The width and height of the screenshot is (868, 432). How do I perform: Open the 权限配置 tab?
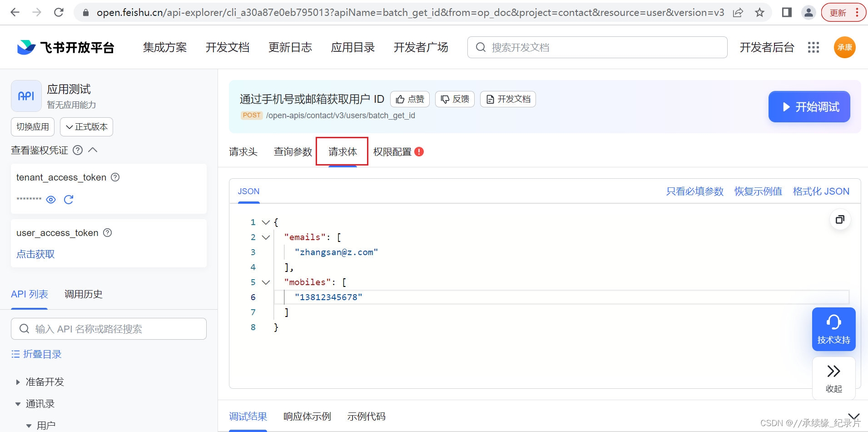coord(392,152)
